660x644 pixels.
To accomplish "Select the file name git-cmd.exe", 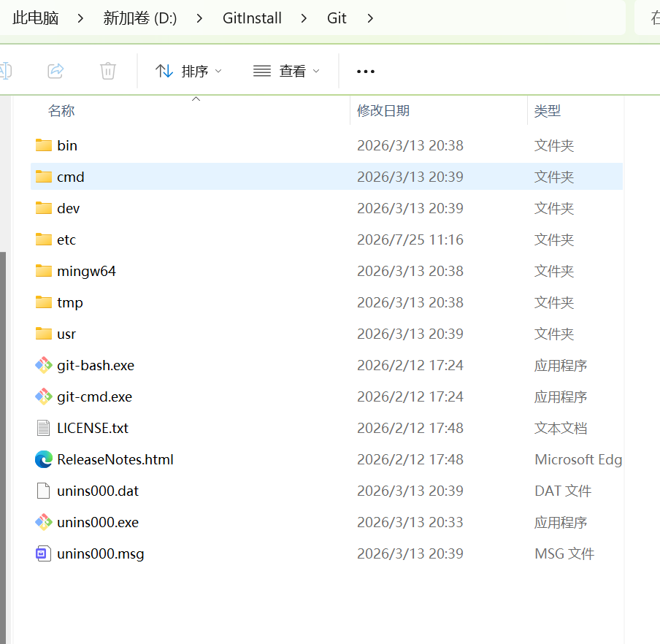I will (x=95, y=396).
